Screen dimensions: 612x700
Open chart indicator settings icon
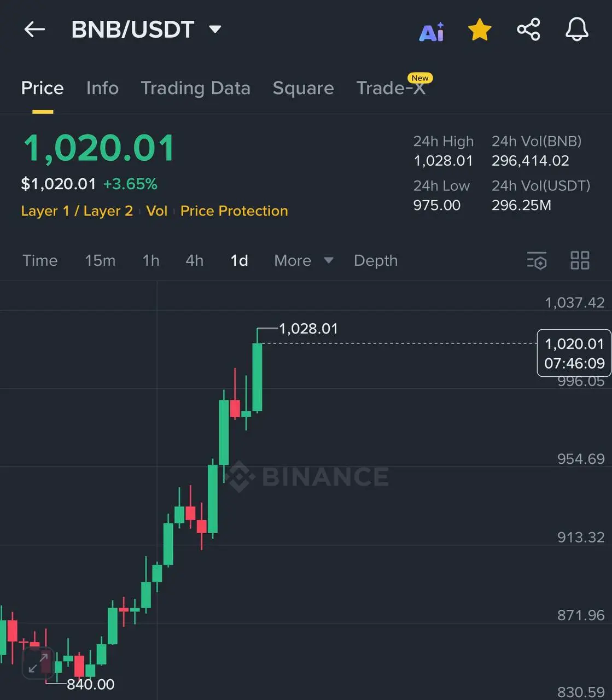tap(537, 261)
